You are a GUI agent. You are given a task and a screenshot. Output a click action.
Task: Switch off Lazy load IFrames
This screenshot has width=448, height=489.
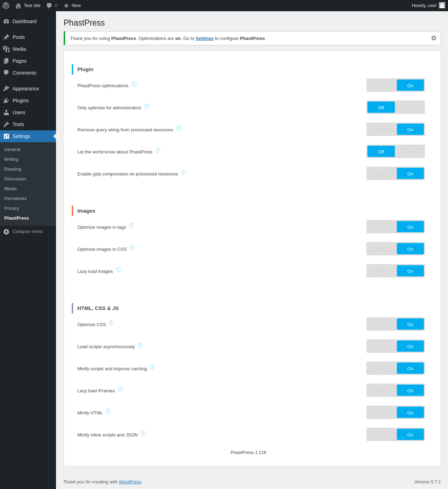[x=381, y=391]
